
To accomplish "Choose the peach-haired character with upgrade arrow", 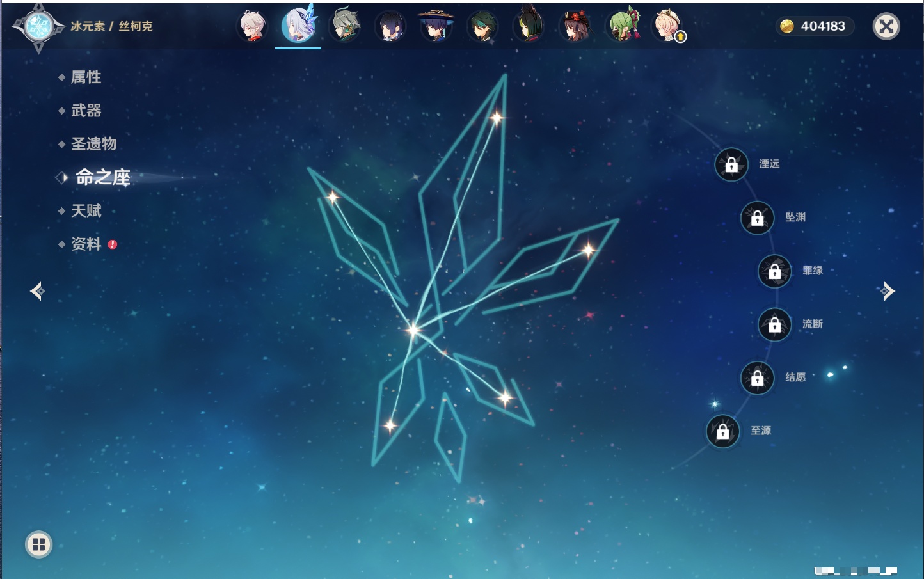I will (668, 26).
